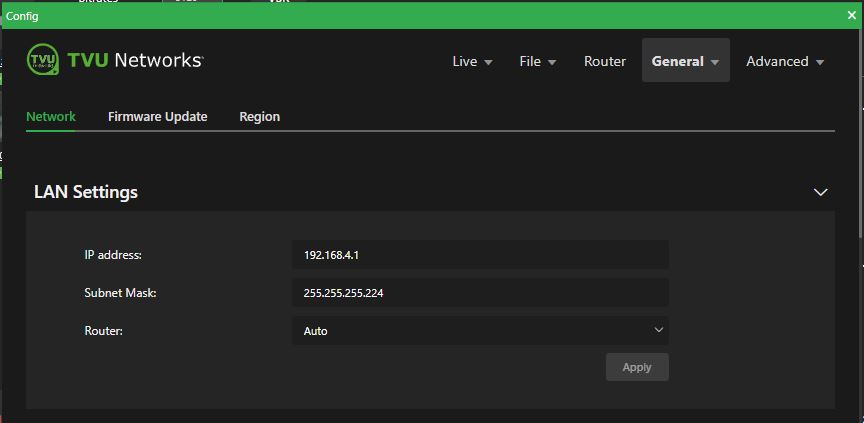The width and height of the screenshot is (864, 423).
Task: Switch to the Region tab
Action: tap(260, 117)
